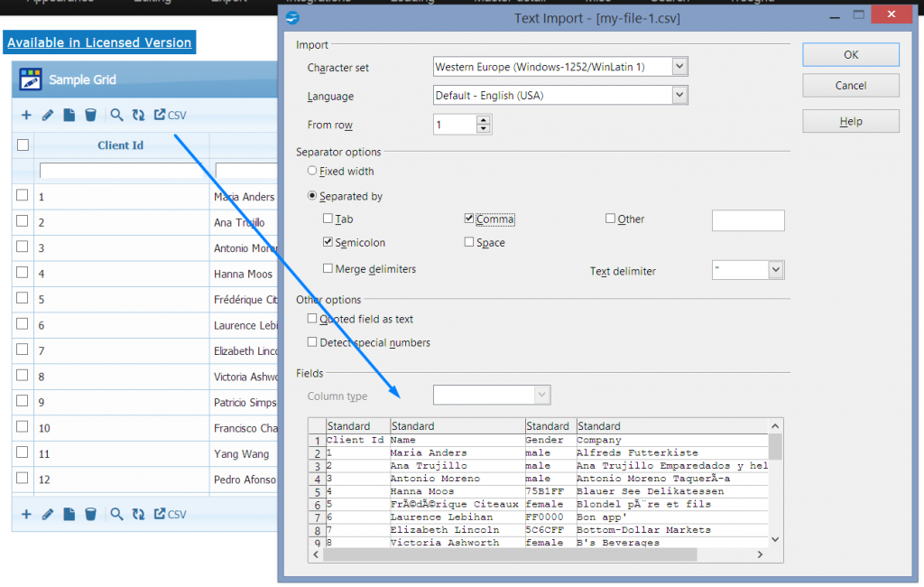Viewport: 924px width, 587px height.
Task: Refresh the grid with the reload icon
Action: click(x=137, y=115)
